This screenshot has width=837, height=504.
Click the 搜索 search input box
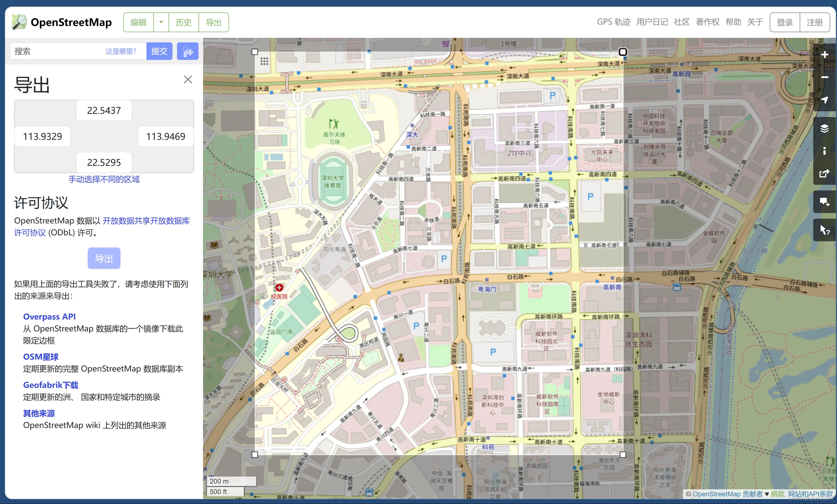[x=58, y=51]
